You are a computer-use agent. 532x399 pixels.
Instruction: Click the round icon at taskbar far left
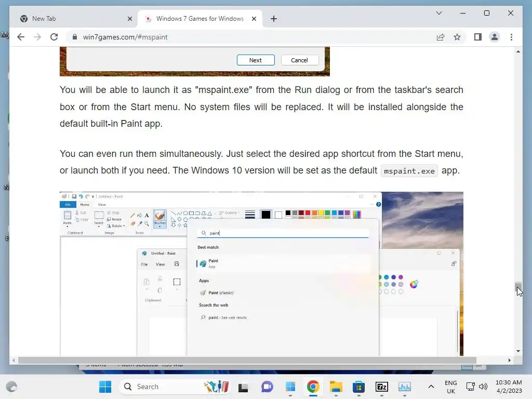point(12,387)
